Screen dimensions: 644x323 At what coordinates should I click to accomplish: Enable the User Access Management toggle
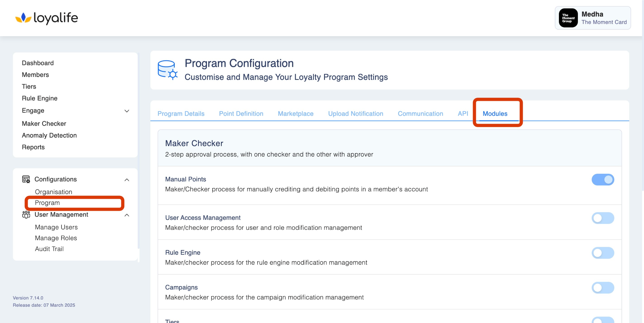[x=603, y=218]
